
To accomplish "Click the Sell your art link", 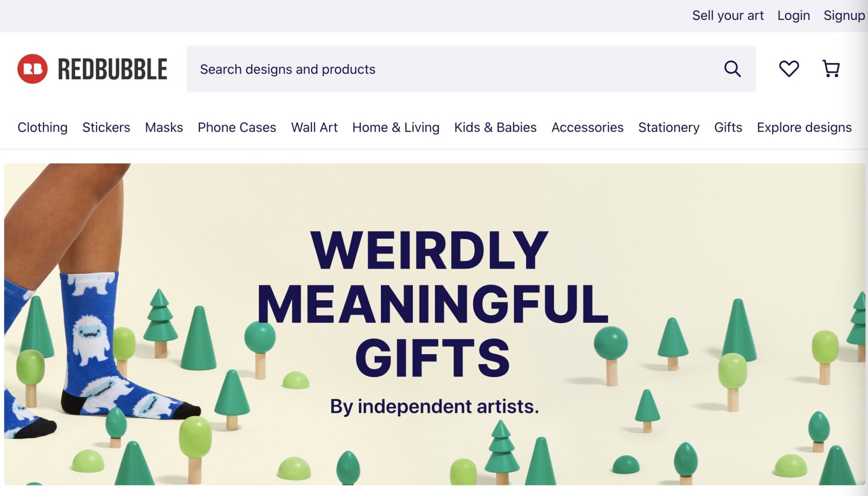I will pos(728,15).
